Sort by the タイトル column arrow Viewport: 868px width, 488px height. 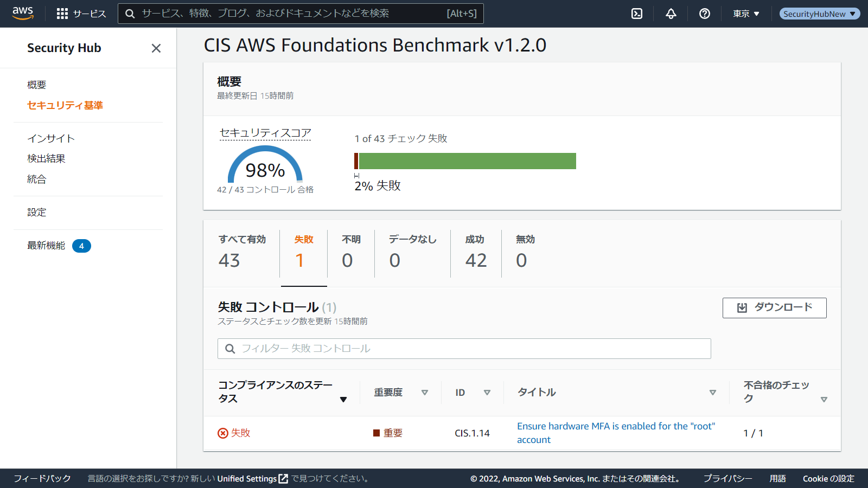(713, 393)
